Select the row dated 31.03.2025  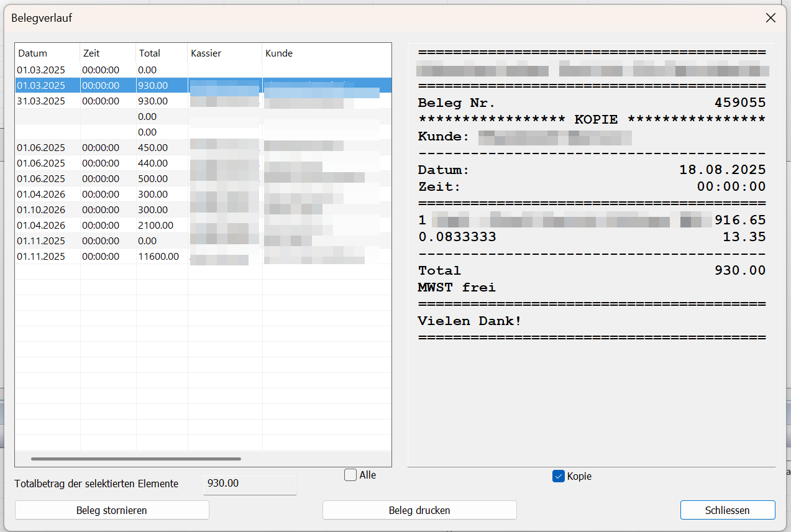tap(203, 101)
